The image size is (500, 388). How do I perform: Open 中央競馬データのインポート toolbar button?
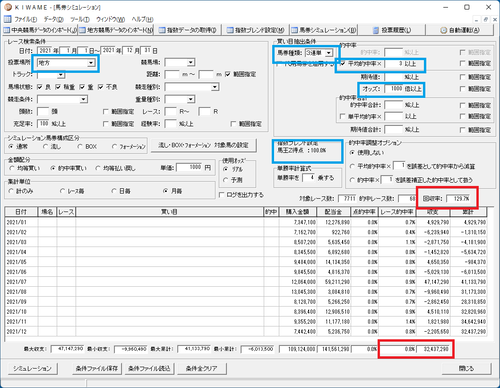tap(40, 30)
